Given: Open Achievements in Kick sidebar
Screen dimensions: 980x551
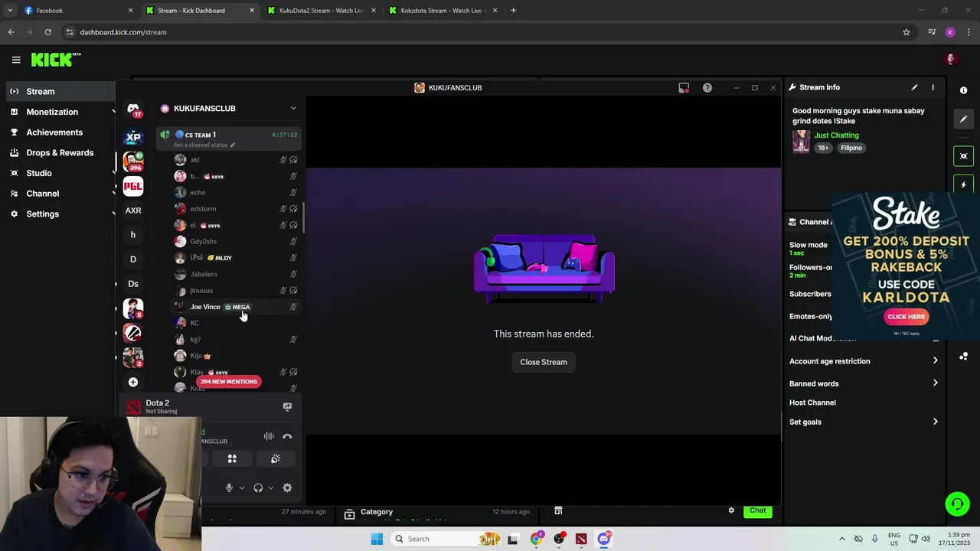Looking at the screenshot, I should pyautogui.click(x=59, y=132).
